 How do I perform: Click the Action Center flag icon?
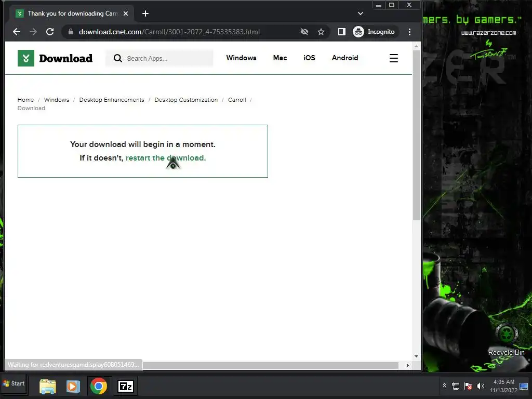click(468, 386)
